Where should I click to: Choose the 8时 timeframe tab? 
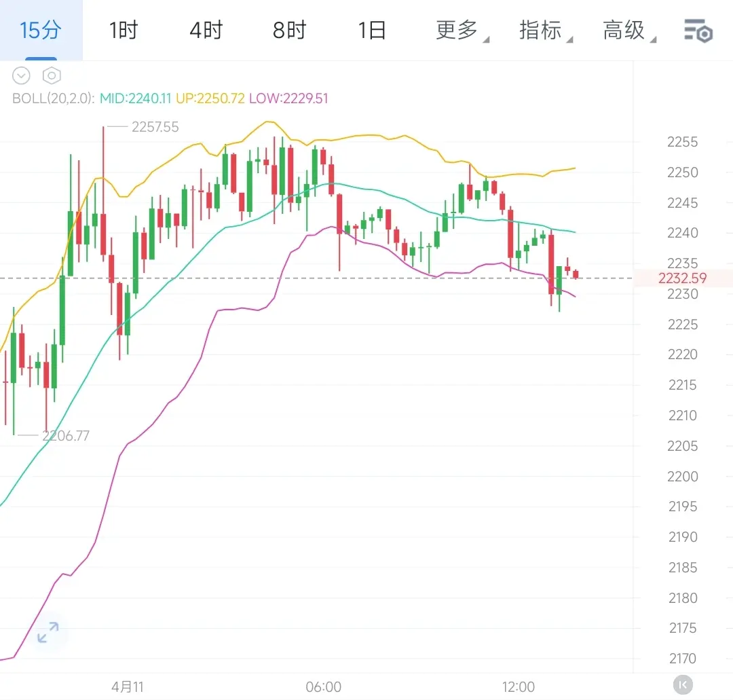click(x=290, y=31)
